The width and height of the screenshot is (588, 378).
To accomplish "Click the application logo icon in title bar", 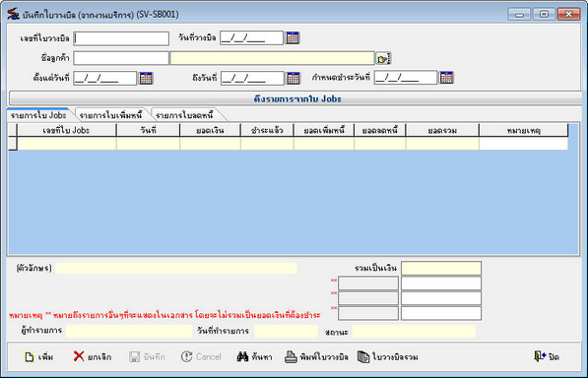I will (13, 14).
